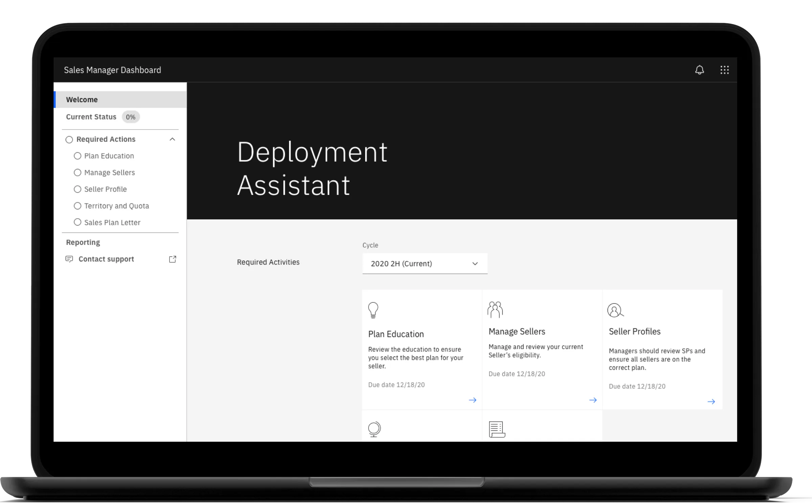Click the Seller Profiles card arrow
812x504 pixels.
(711, 402)
